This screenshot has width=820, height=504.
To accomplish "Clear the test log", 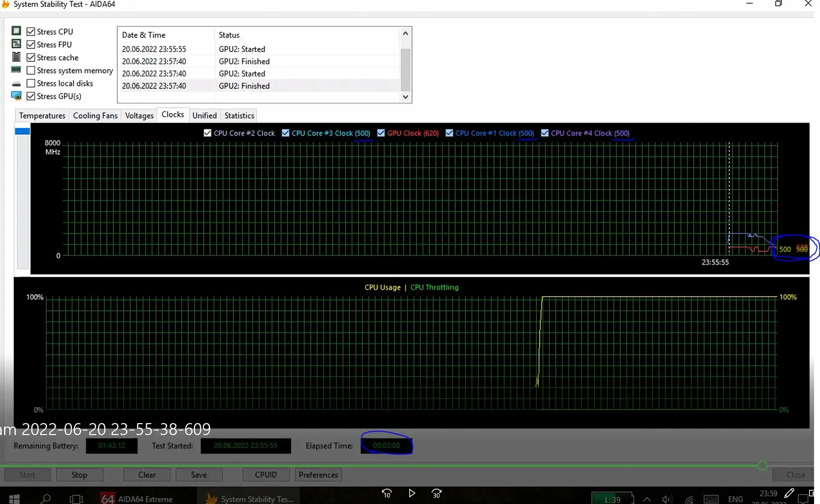I will pos(147,475).
